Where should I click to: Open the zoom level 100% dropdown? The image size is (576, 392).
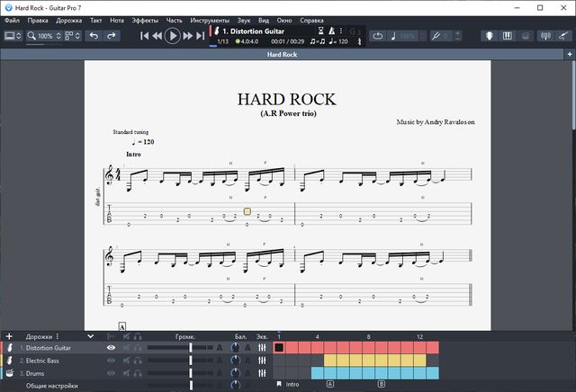click(43, 36)
